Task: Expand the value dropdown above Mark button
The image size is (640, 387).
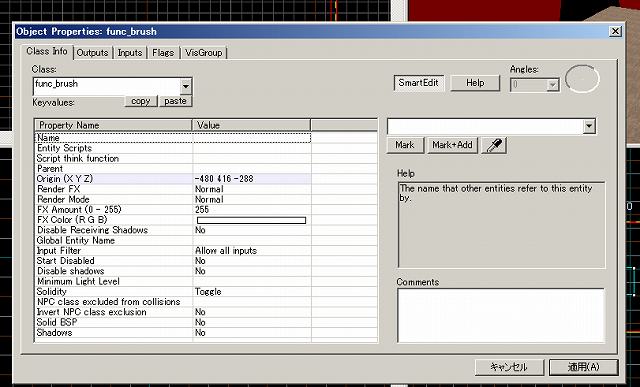Action: click(589, 126)
